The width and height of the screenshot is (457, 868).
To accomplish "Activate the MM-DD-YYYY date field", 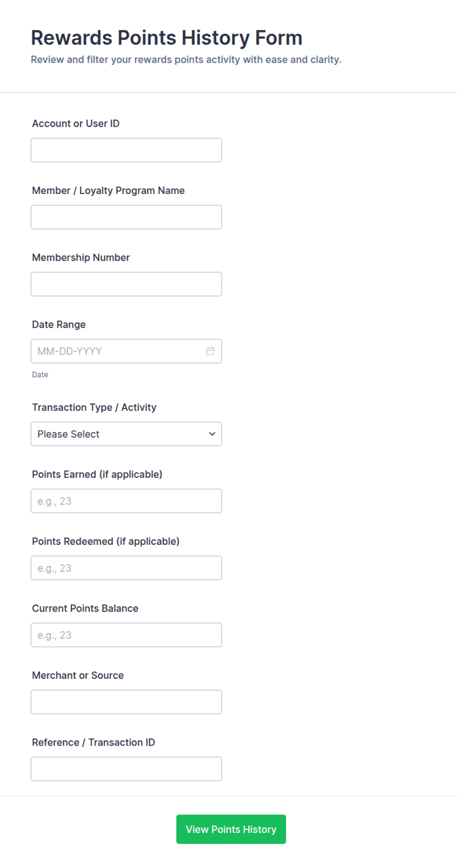I will pyautogui.click(x=126, y=351).
